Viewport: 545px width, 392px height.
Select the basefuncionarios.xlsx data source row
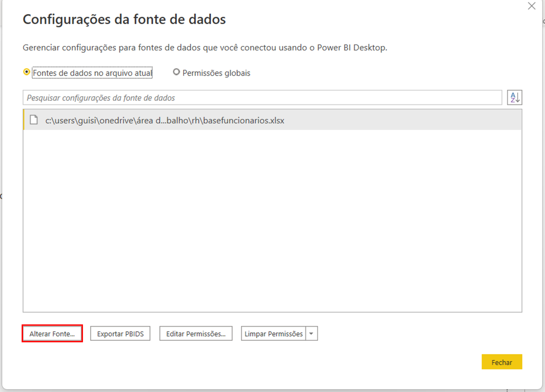272,120
